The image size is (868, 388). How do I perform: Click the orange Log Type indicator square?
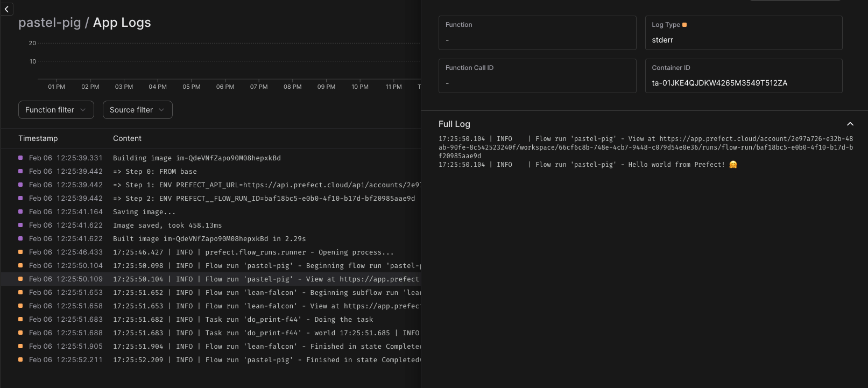[684, 25]
